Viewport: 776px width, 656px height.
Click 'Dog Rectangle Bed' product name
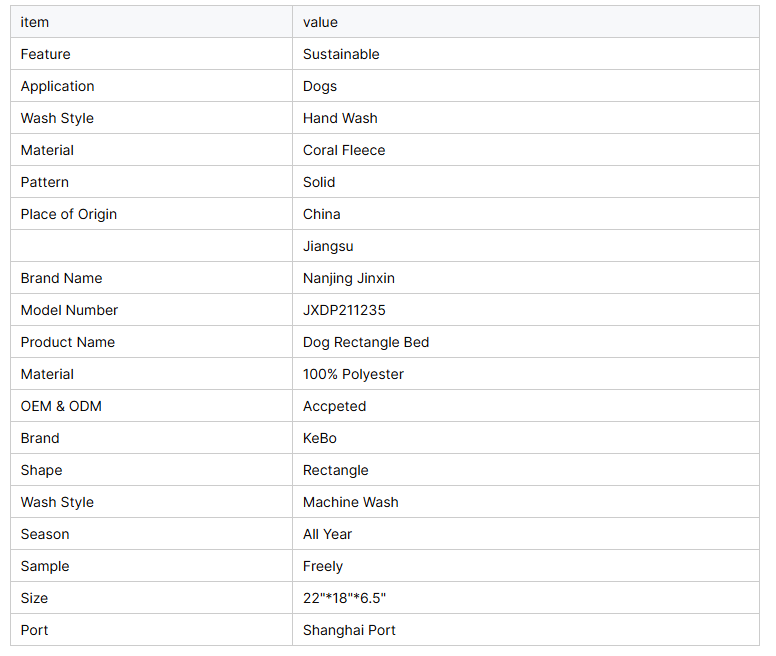(366, 342)
